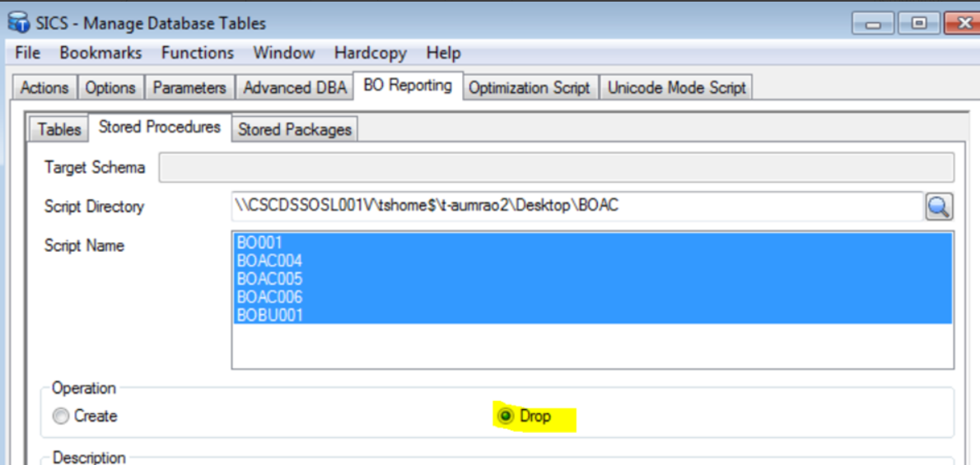Go to the Optimization Script tab
Viewport: 980px width, 465px height.
pyautogui.click(x=529, y=87)
